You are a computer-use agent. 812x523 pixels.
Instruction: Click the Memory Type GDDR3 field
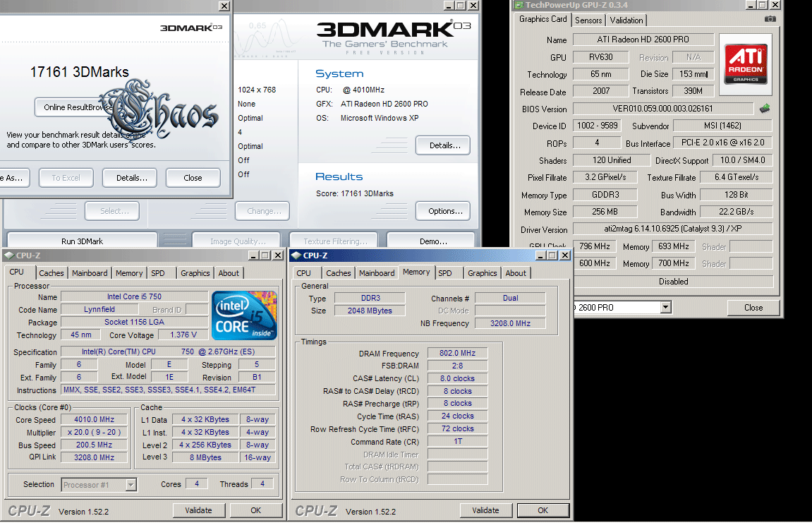605,195
